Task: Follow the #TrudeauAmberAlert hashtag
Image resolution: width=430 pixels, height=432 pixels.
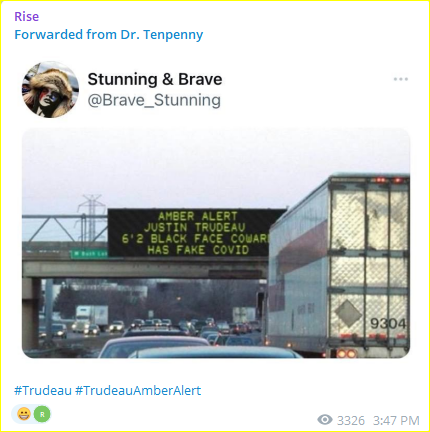Action: tap(138, 390)
